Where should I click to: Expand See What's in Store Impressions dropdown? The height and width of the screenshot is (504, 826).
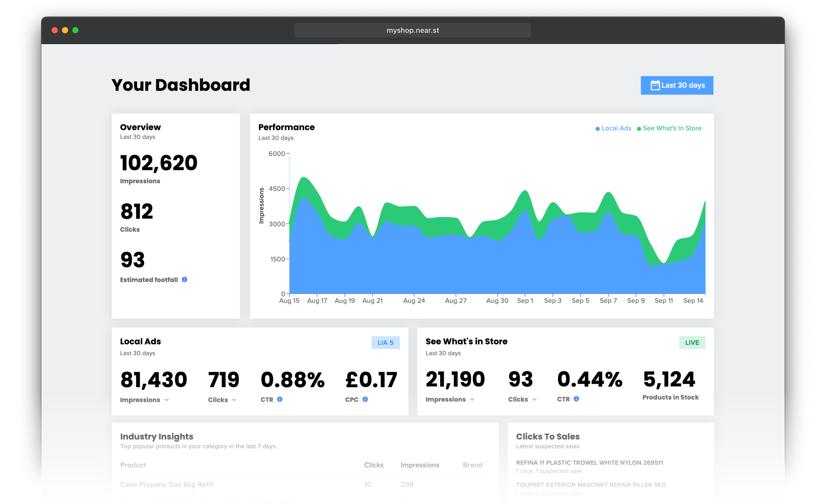472,400
